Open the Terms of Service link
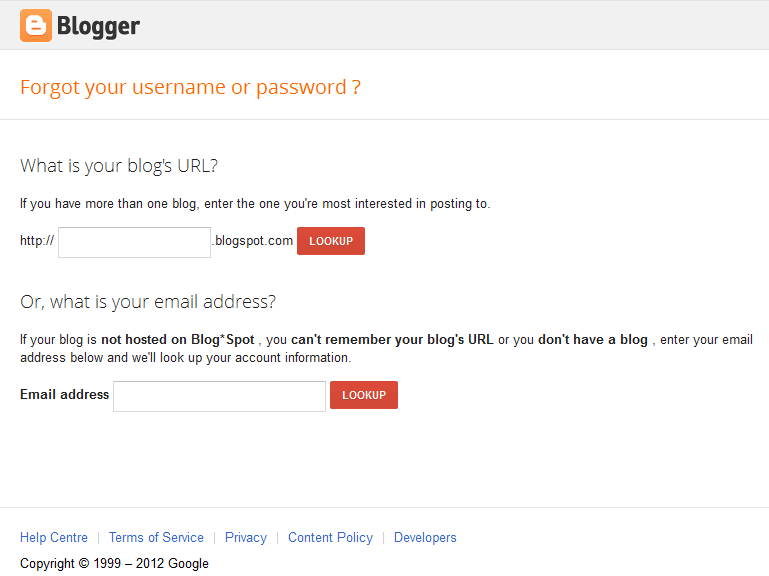Screen dimensions: 769x576 tap(156, 537)
